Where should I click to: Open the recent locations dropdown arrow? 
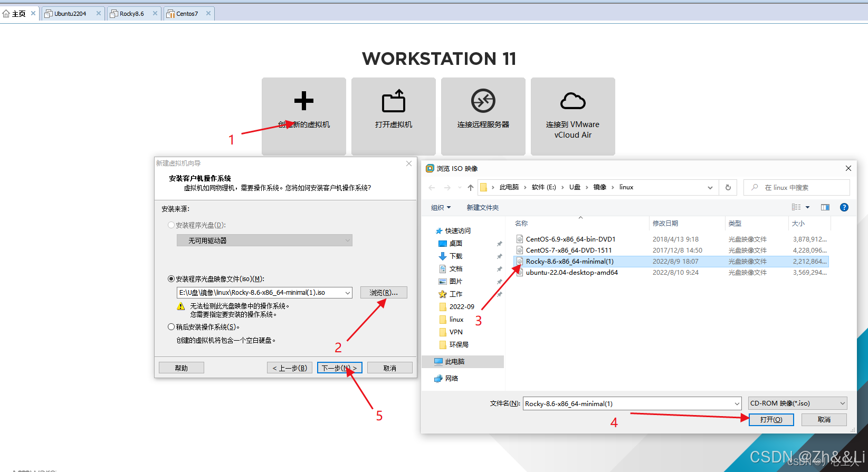459,188
